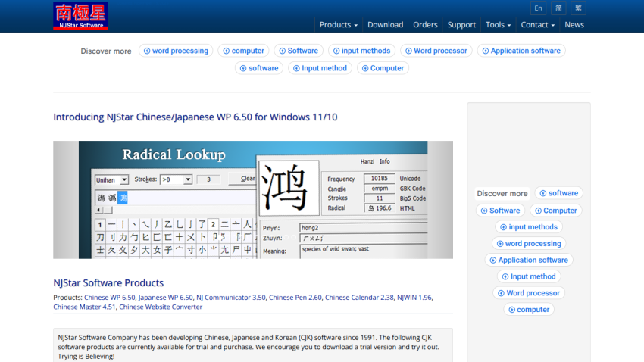644x362 pixels.
Task: Open the Download page
Action: pos(385,25)
